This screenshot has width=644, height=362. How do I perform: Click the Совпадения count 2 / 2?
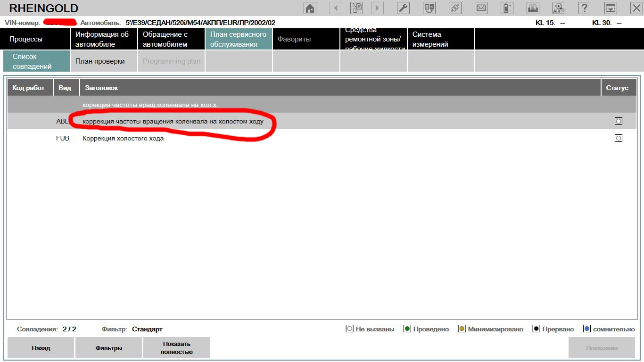[69, 329]
